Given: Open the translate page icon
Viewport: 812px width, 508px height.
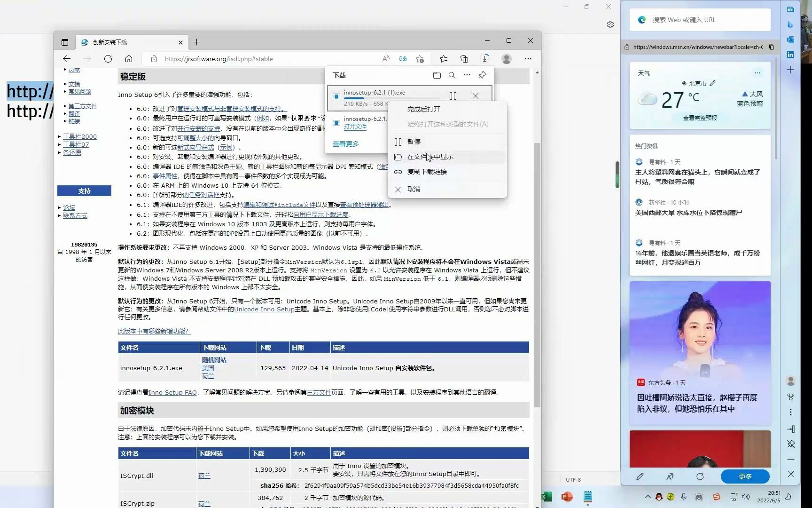Looking at the screenshot, I should tap(403, 59).
